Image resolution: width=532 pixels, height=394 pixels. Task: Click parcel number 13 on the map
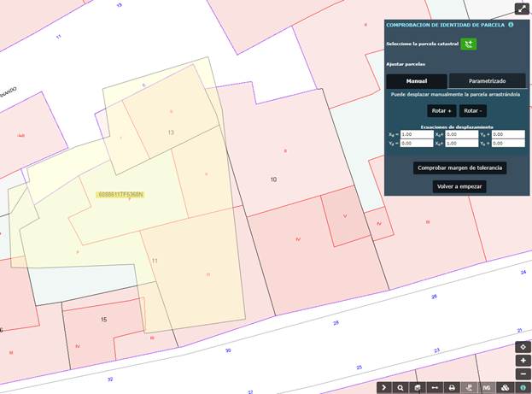click(x=171, y=132)
